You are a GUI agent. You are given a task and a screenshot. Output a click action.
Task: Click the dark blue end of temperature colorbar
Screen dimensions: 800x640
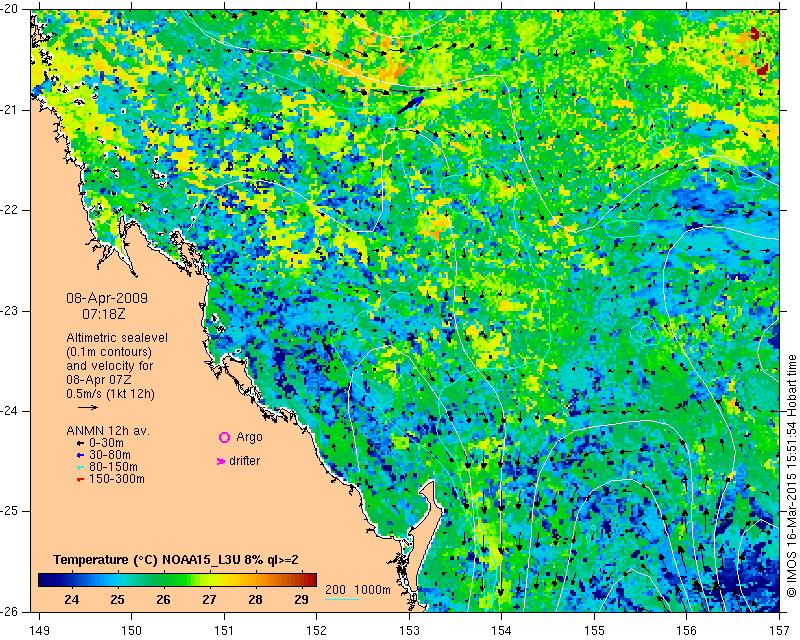[x=46, y=580]
